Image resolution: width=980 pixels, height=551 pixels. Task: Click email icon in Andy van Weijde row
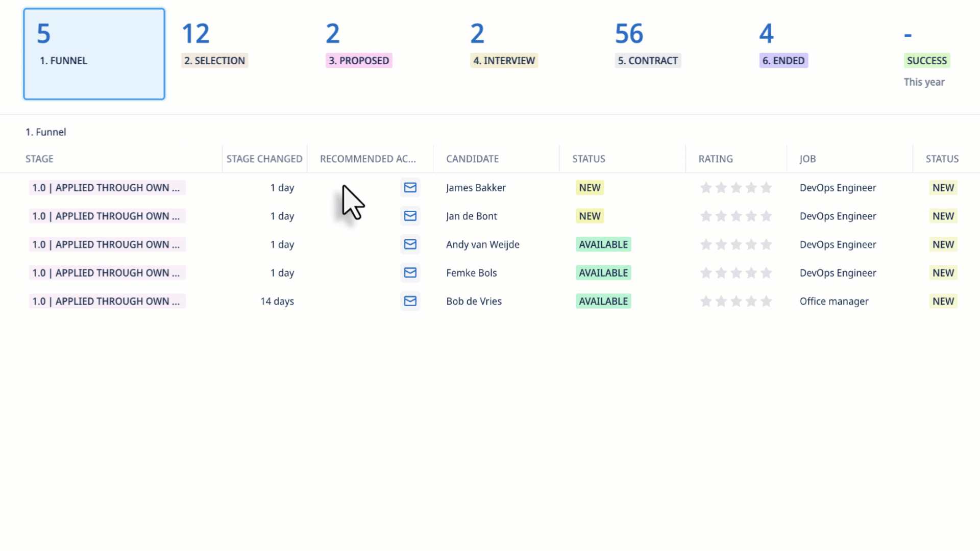pos(410,244)
